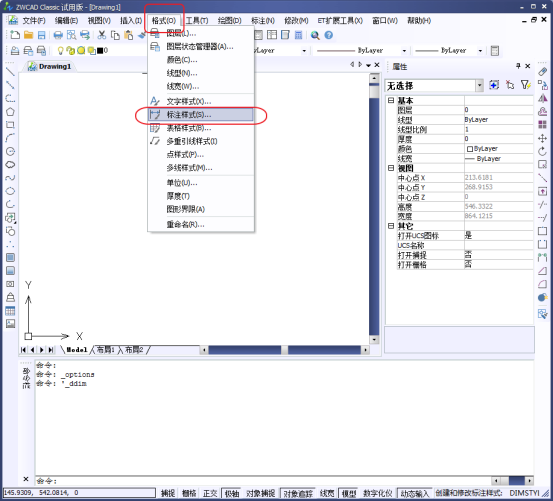Image resolution: width=553 pixels, height=501 pixels.
Task: Toggle 对象捕捉 object snap in status bar
Action: pyautogui.click(x=260, y=493)
